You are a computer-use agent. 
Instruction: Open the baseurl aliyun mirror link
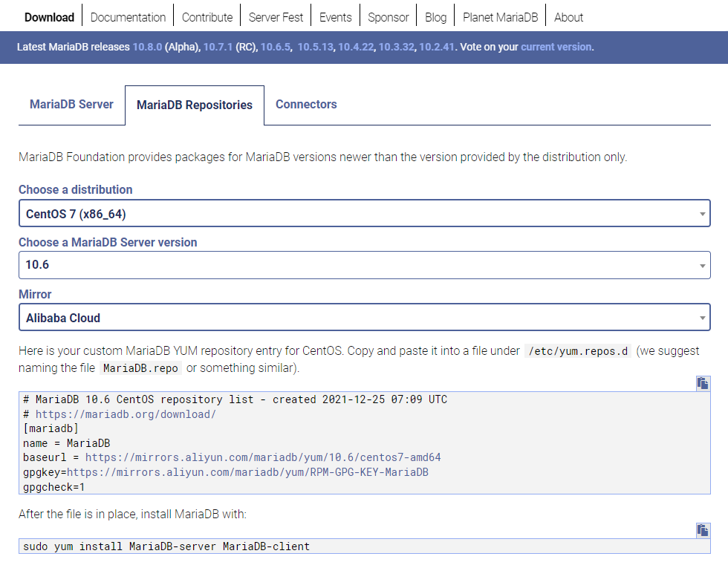point(263,457)
